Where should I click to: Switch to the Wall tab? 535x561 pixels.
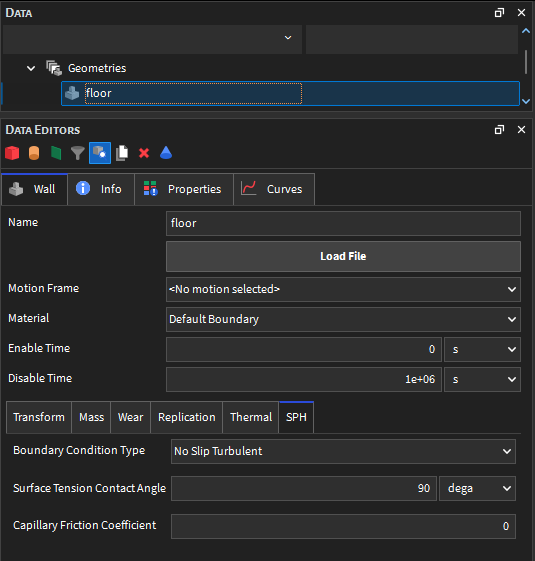tap(34, 189)
